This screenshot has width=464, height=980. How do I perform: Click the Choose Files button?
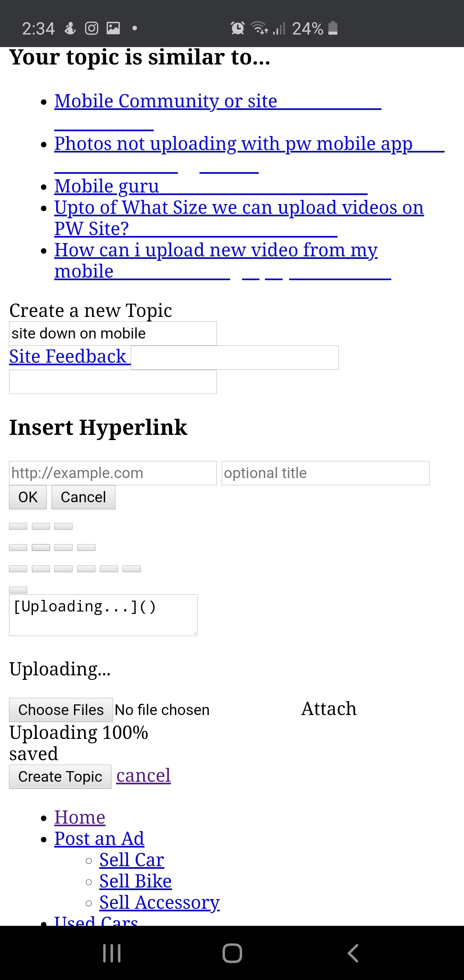click(x=61, y=710)
